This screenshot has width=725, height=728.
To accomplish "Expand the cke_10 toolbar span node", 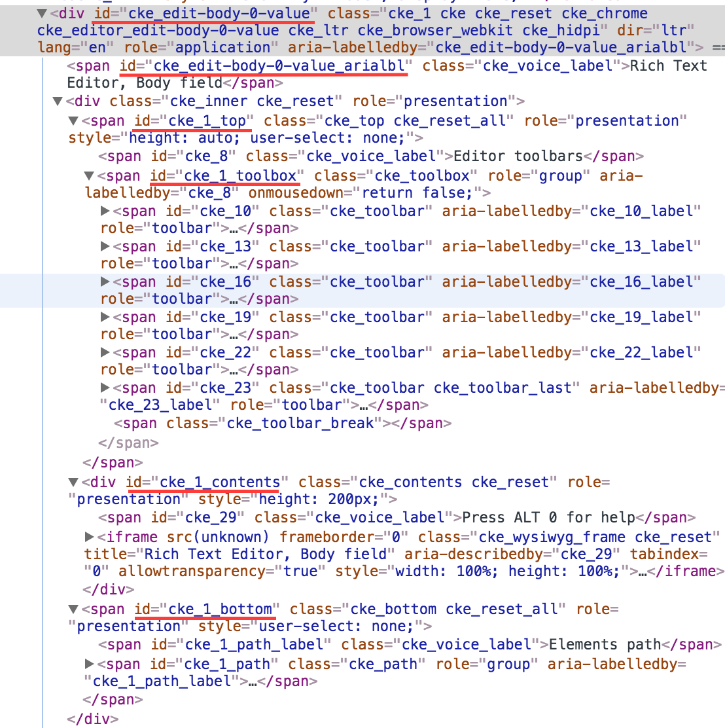I will pos(105,211).
